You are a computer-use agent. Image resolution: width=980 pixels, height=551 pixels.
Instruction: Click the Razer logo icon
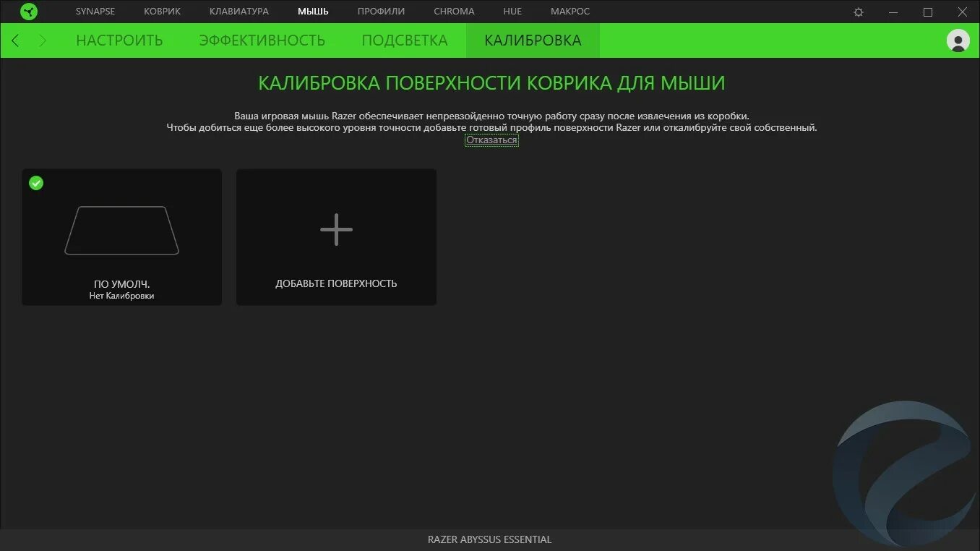[29, 12]
